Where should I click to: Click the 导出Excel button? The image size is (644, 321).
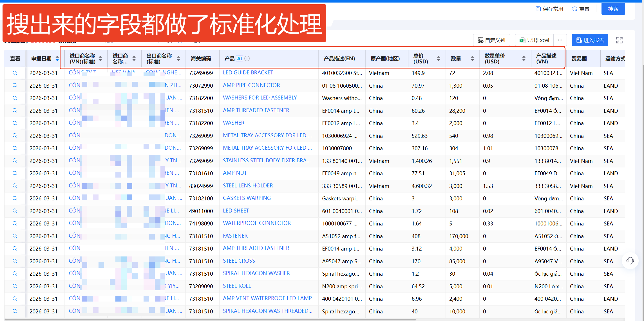coord(534,40)
